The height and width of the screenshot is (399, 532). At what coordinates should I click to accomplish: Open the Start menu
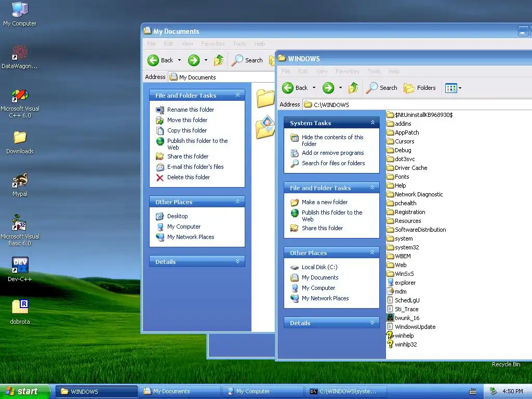[x=25, y=392]
